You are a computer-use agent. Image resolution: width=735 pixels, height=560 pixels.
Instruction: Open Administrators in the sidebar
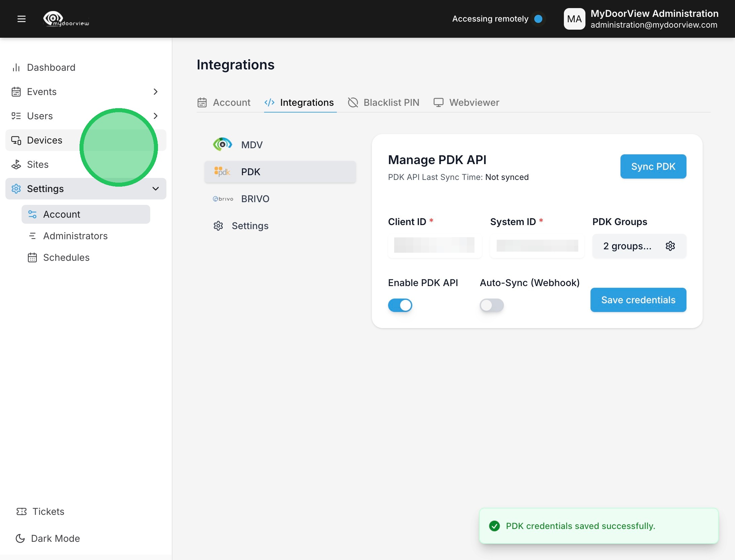75,236
